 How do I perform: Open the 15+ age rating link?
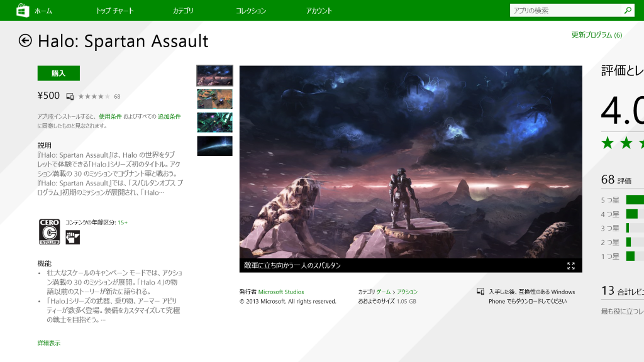pos(123,222)
